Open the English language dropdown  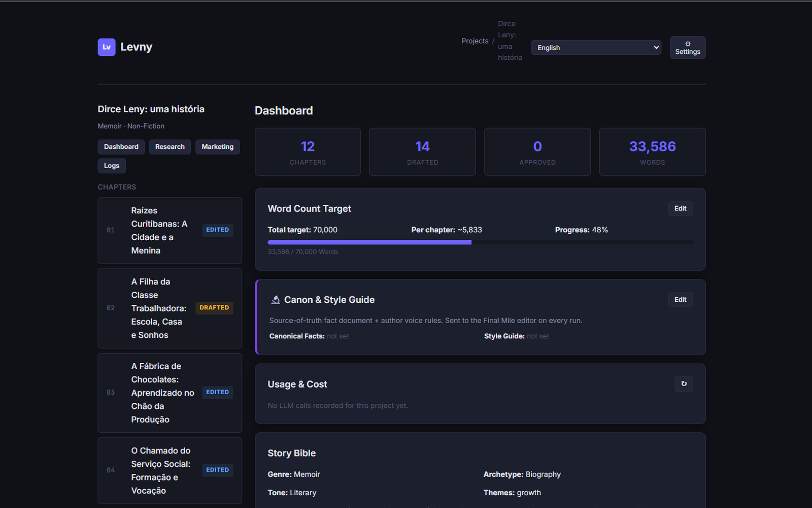pyautogui.click(x=596, y=48)
